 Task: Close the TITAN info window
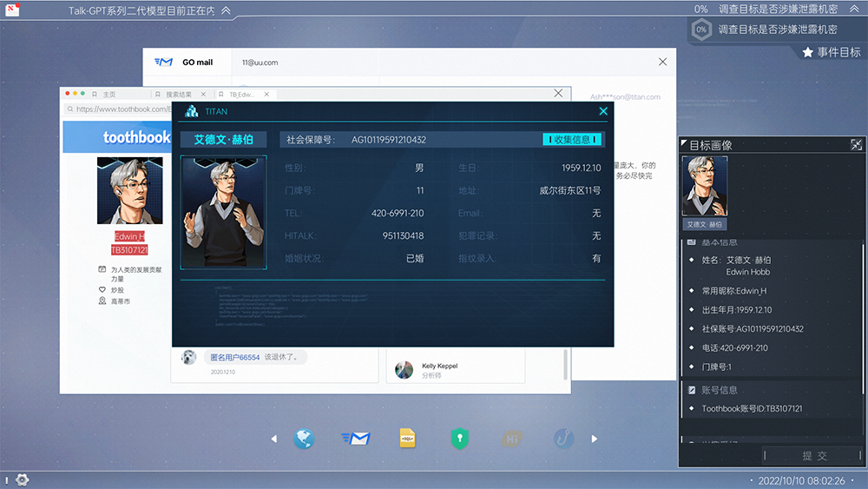click(603, 111)
